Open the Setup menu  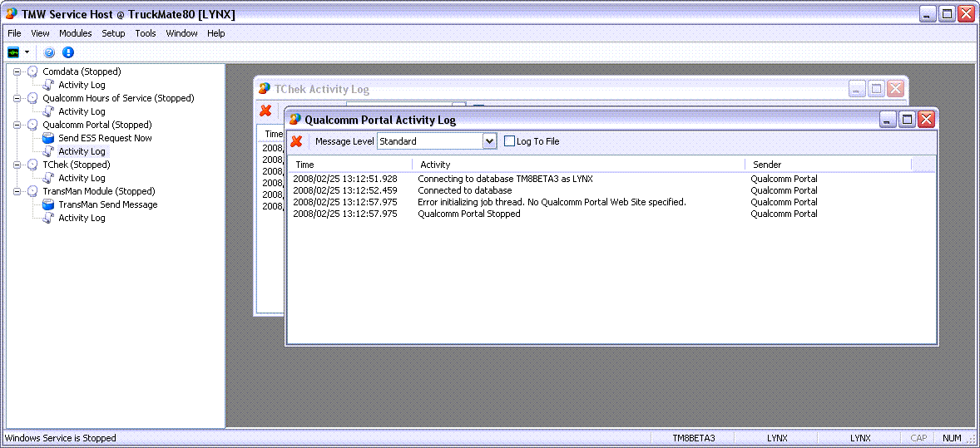[113, 33]
